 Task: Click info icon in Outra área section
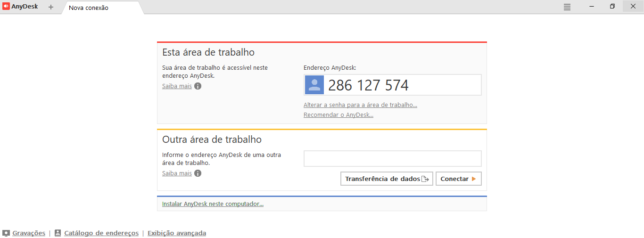click(198, 173)
